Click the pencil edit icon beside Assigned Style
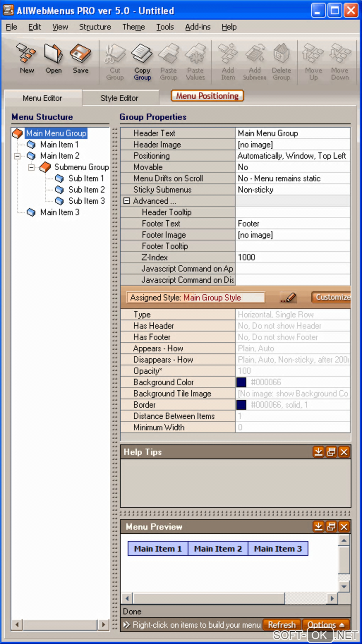 point(288,297)
